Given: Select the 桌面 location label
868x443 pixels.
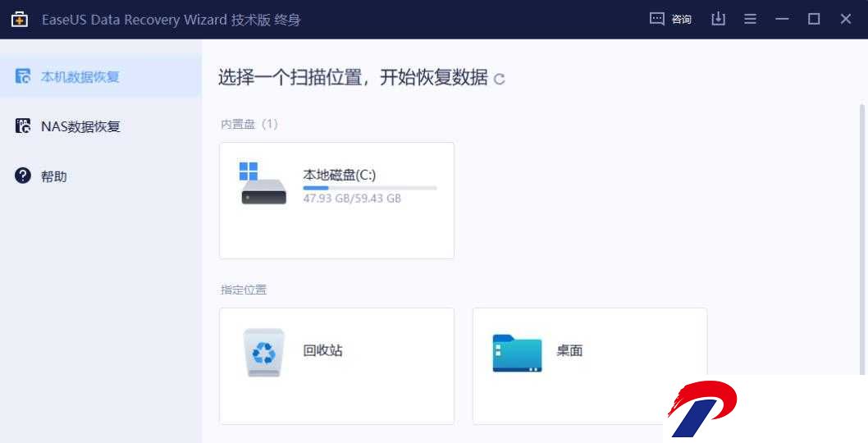Looking at the screenshot, I should (x=569, y=350).
